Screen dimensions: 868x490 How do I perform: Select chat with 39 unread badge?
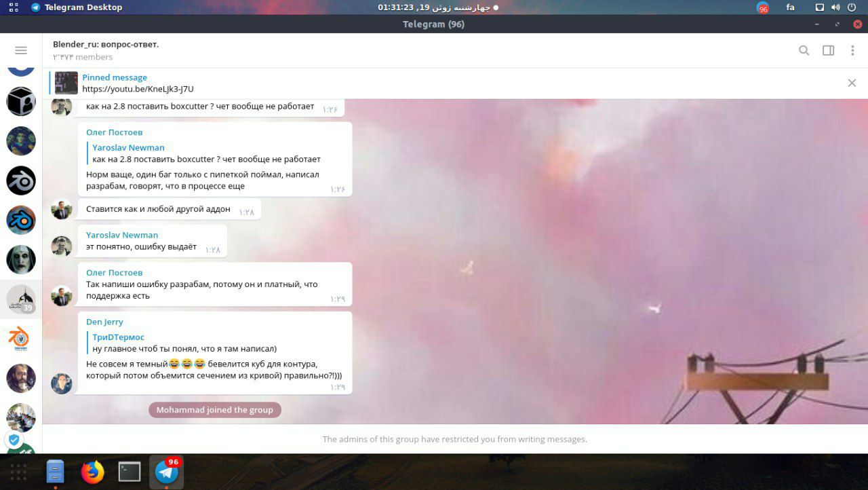point(21,299)
